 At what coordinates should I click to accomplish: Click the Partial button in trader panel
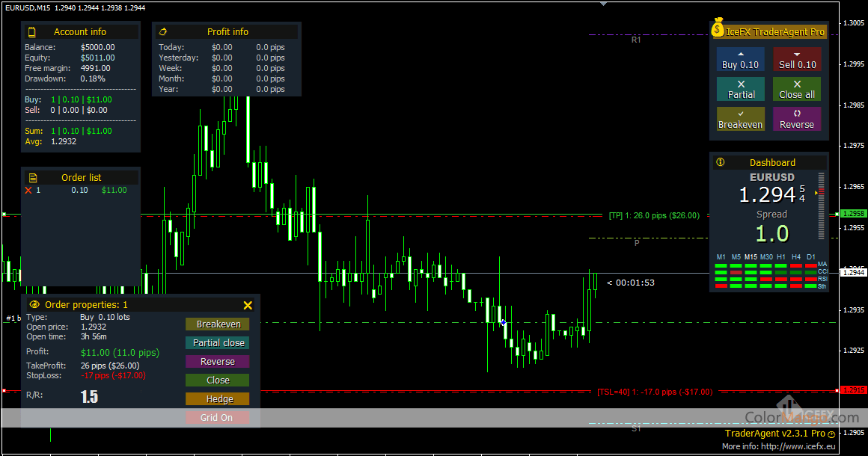741,89
